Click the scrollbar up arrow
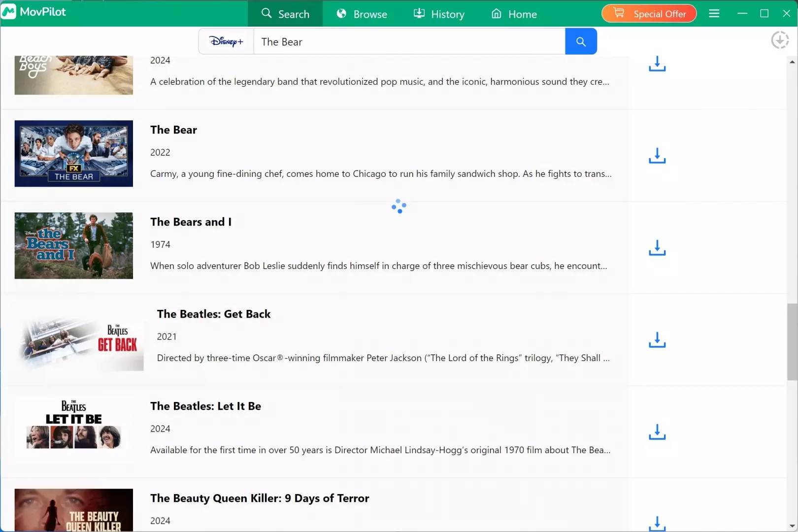The image size is (798, 532). (x=792, y=62)
